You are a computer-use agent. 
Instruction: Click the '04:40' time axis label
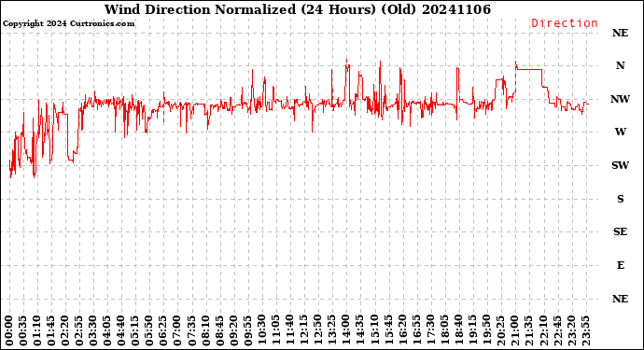pyautogui.click(x=121, y=330)
